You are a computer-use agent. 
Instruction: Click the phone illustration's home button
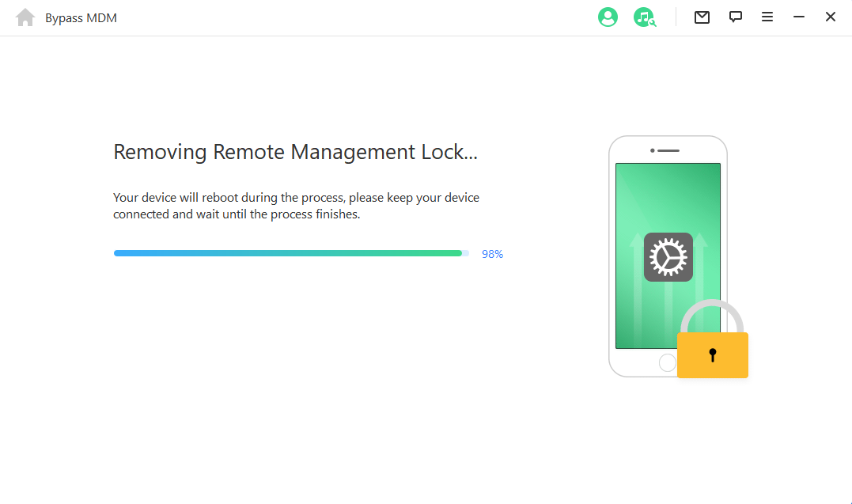[668, 362]
